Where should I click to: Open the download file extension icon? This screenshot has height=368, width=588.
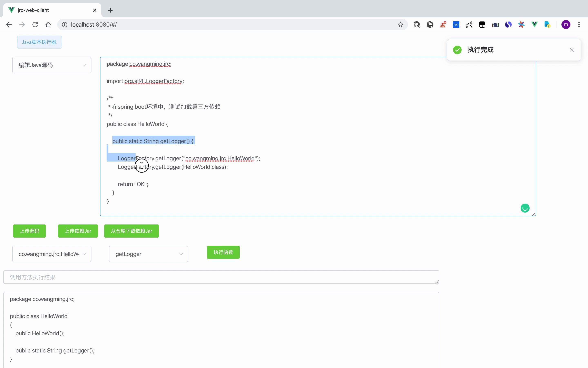pyautogui.click(x=547, y=25)
